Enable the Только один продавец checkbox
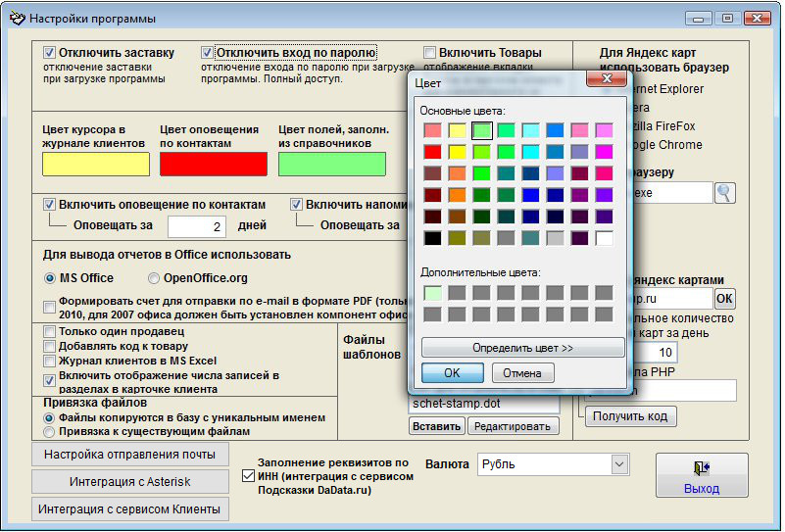785x532 pixels. coord(50,332)
